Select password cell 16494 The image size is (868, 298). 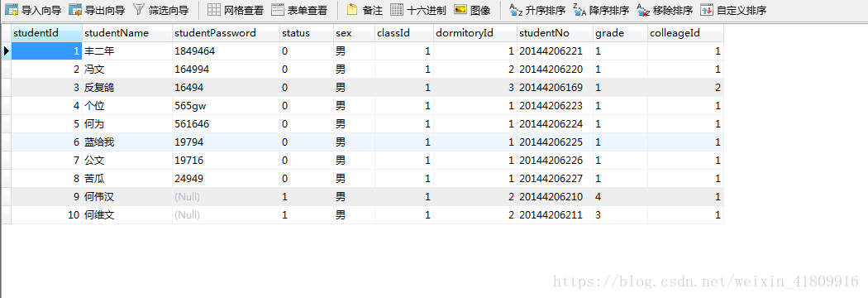pos(226,88)
